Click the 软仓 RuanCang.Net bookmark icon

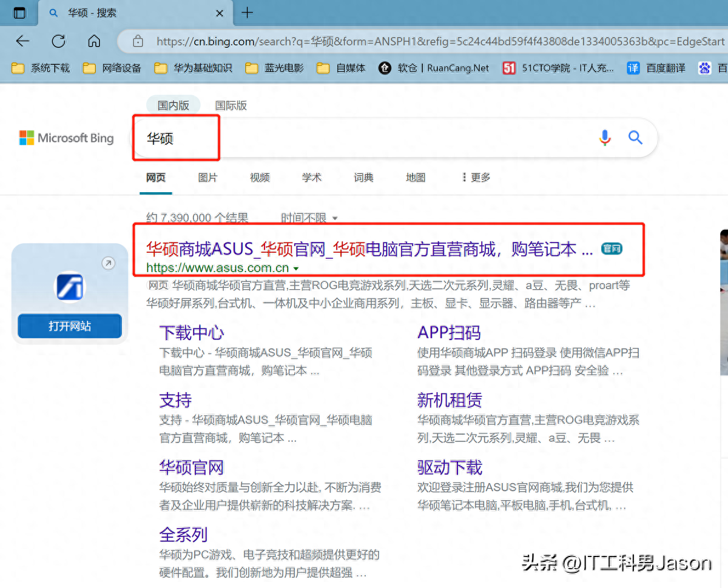[x=385, y=68]
